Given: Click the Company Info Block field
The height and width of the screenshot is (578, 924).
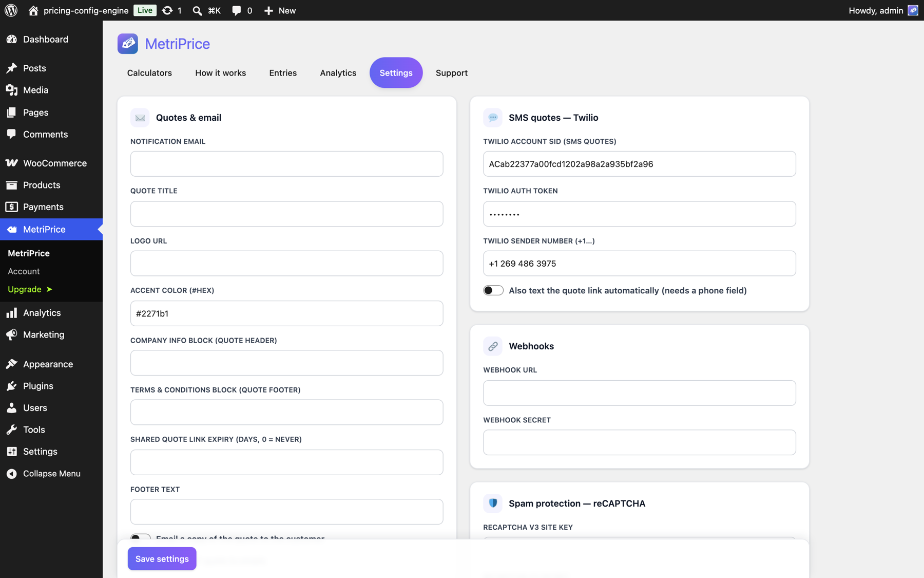Looking at the screenshot, I should [286, 363].
